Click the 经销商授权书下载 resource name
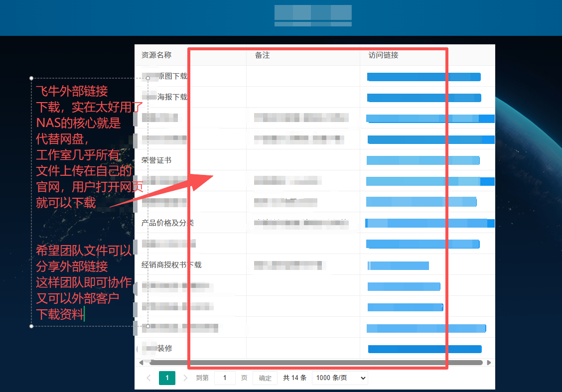The image size is (562, 392). pos(171,265)
